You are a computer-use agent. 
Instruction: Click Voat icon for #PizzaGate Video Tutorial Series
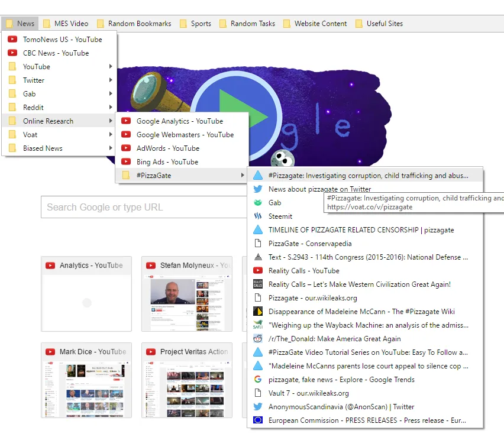point(258,352)
